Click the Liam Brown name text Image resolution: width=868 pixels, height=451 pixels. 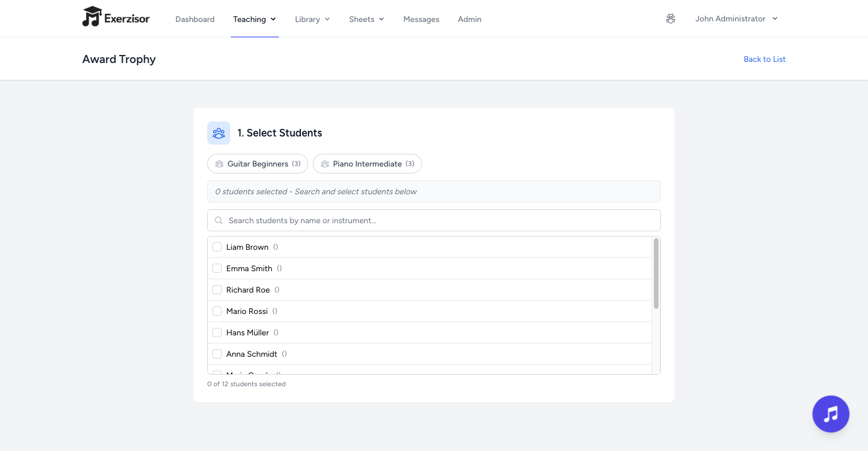[x=247, y=247]
